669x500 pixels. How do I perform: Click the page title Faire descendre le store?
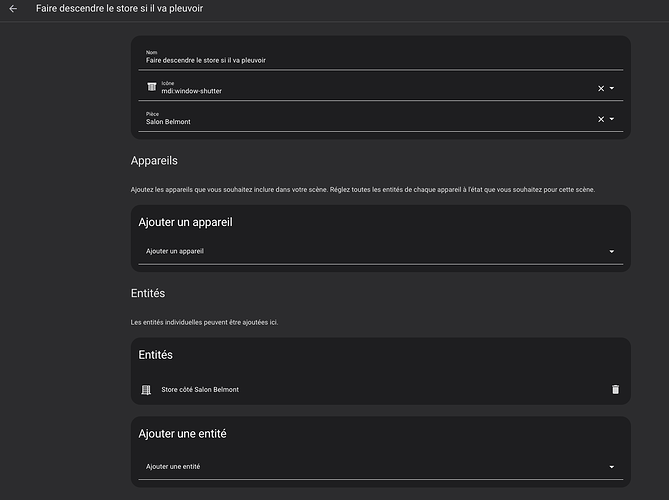click(x=119, y=9)
